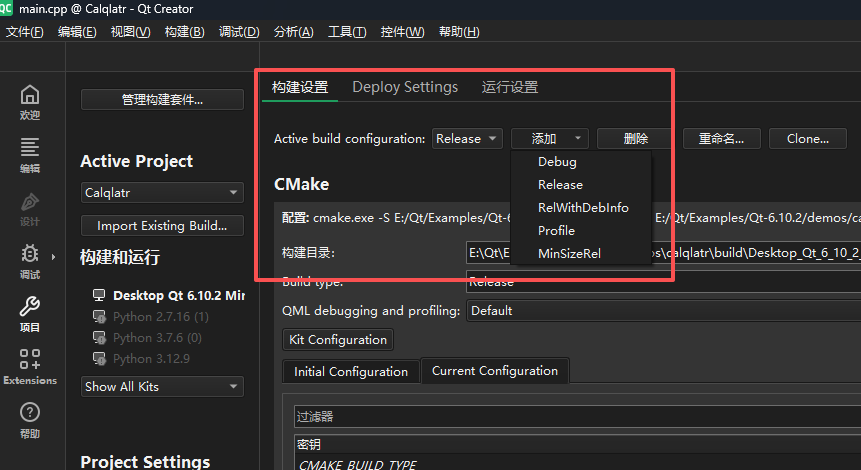Open QML debugging and profiling Default dropdown
Viewport: 861px width, 470px height.
pos(663,311)
